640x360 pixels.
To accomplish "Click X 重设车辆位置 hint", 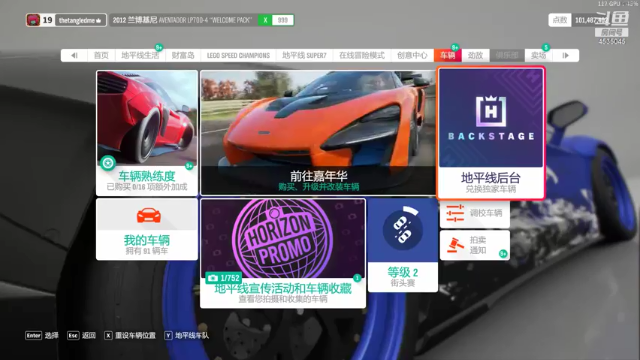I will (130, 336).
